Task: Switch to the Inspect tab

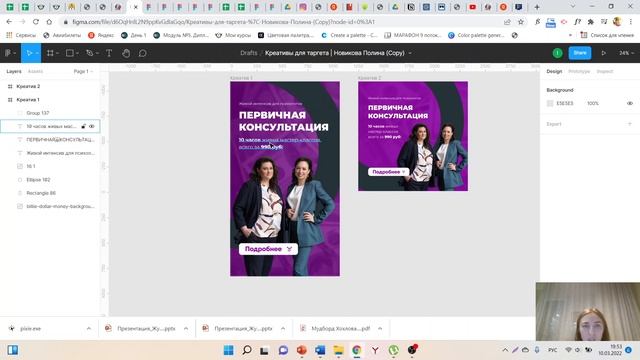Action: click(604, 71)
